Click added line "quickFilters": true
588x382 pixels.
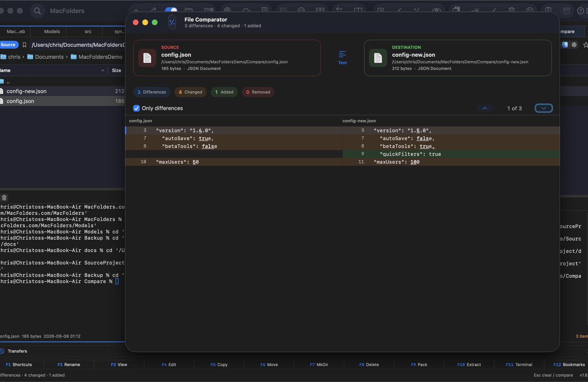(451, 154)
